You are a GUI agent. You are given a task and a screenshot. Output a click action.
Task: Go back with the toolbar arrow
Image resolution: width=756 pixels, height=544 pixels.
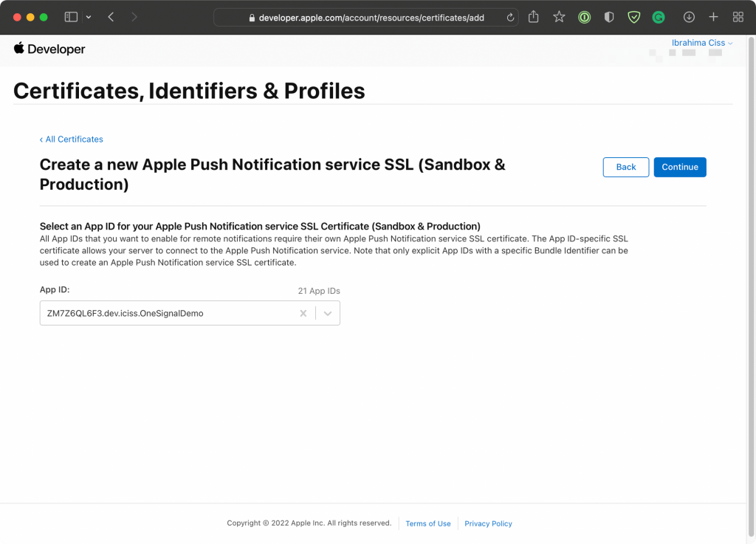tap(111, 17)
